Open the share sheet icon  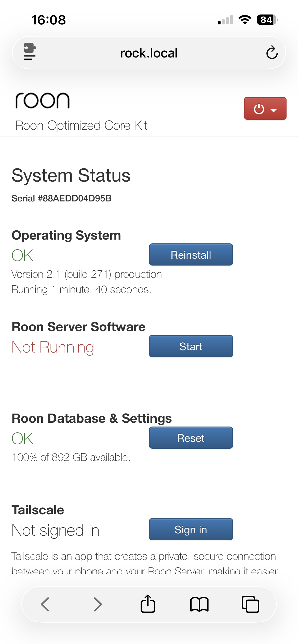148,604
